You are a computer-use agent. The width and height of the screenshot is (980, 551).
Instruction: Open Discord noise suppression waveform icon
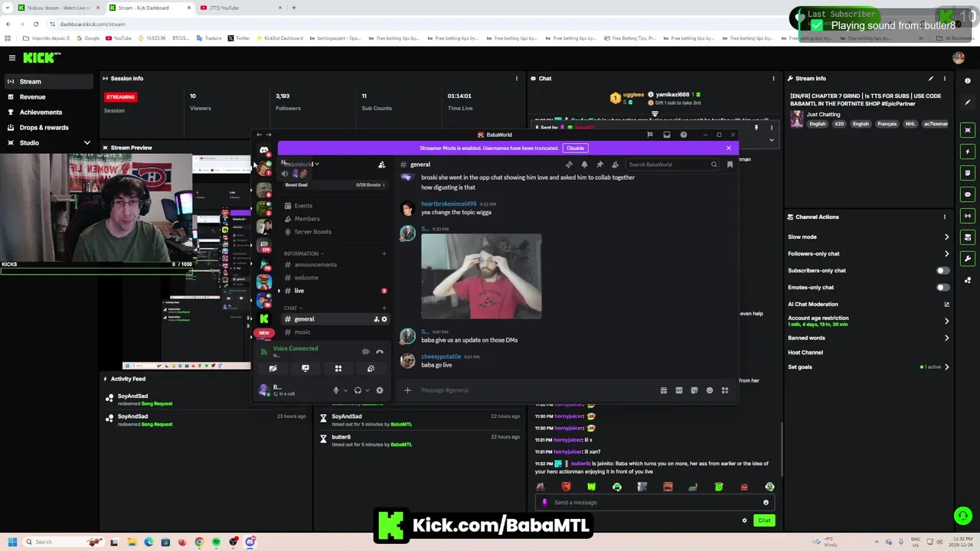coord(366,351)
